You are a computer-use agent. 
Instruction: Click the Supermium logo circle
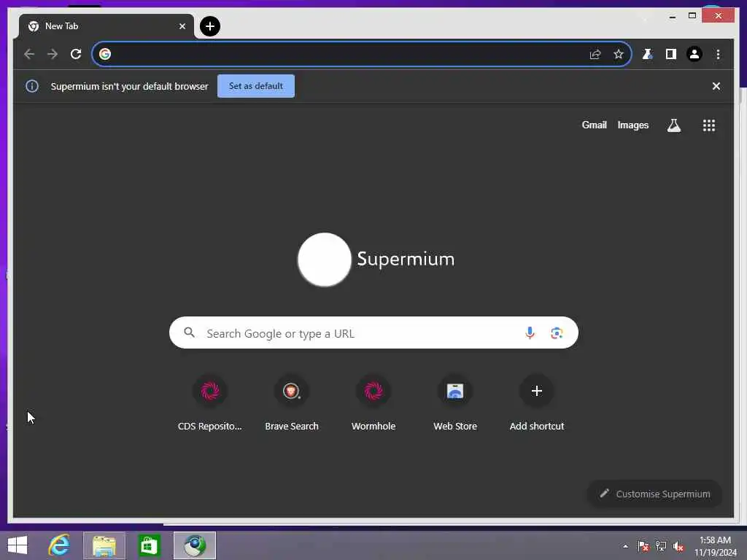(x=325, y=260)
